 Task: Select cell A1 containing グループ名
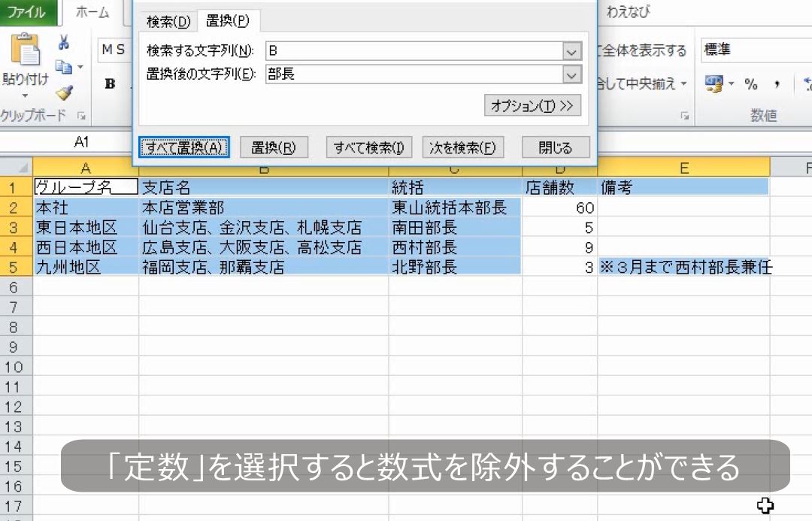click(85, 186)
